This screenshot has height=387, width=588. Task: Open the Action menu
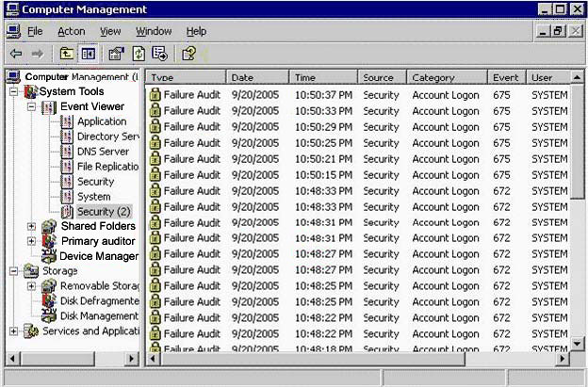click(72, 31)
